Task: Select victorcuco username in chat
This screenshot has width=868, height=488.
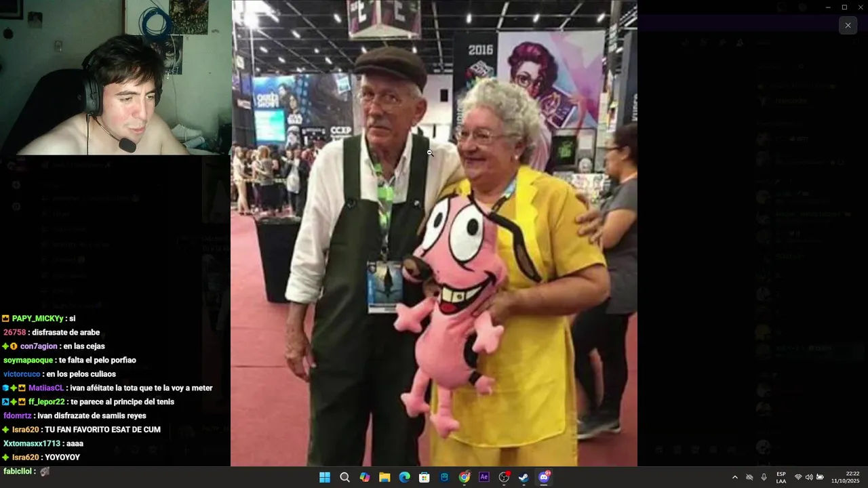Action: pyautogui.click(x=22, y=374)
